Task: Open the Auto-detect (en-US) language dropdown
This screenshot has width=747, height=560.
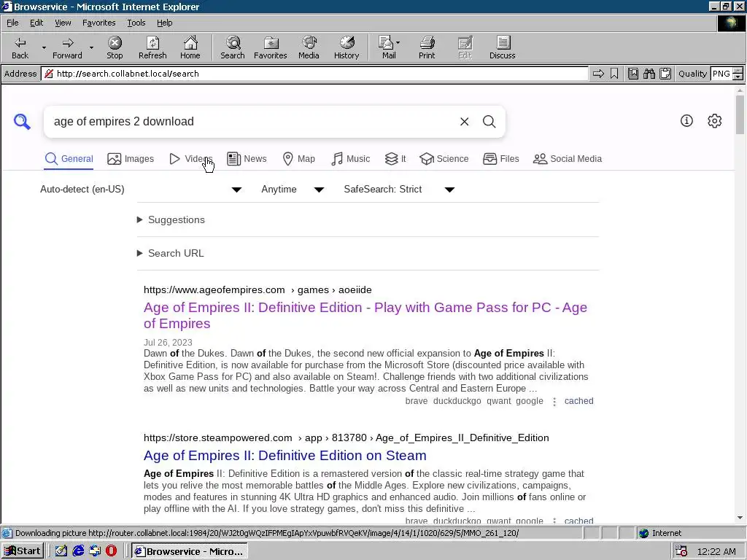Action: 141,190
